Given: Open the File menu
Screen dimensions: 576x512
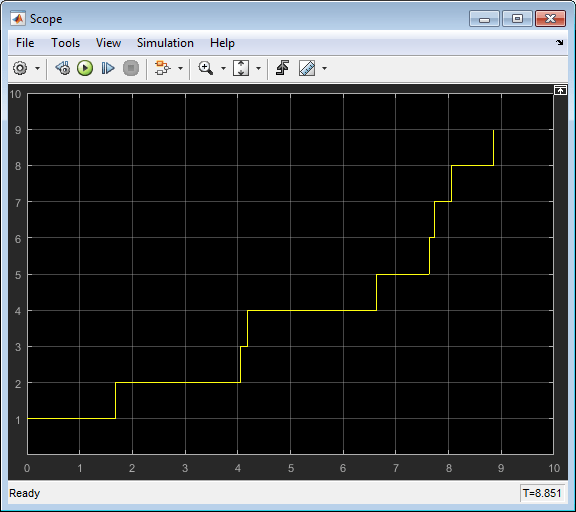Looking at the screenshot, I should [x=25, y=43].
